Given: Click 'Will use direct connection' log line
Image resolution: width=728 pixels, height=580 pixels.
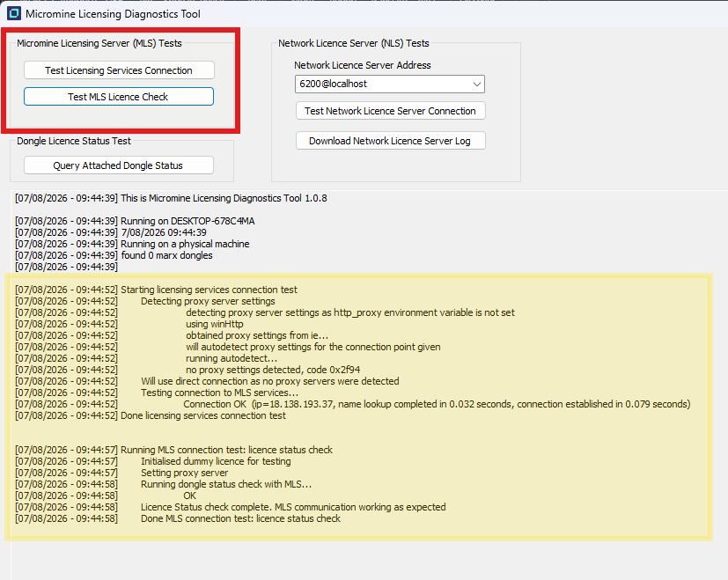Looking at the screenshot, I should click(269, 381).
